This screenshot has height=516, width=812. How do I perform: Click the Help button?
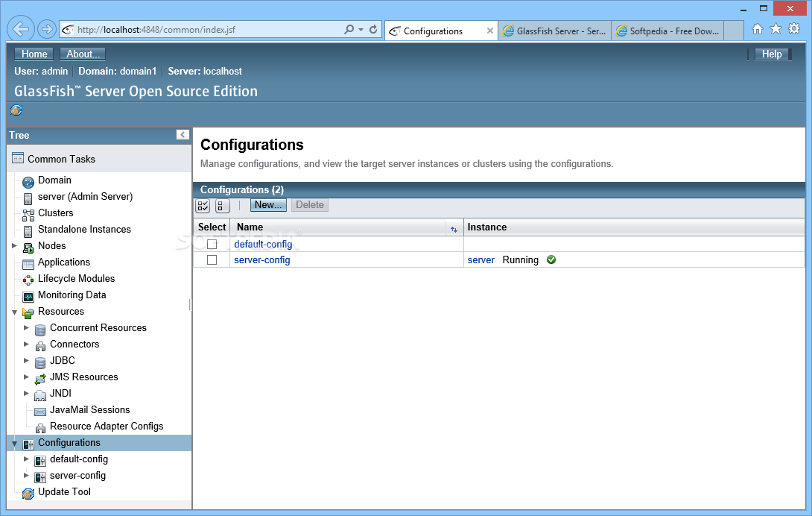coord(772,54)
